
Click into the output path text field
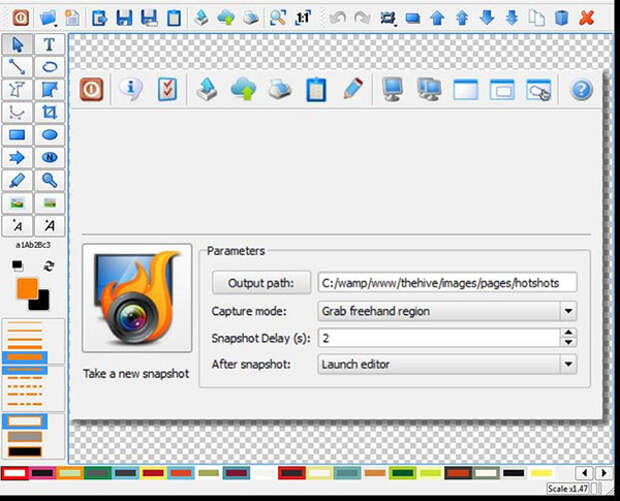pos(447,283)
